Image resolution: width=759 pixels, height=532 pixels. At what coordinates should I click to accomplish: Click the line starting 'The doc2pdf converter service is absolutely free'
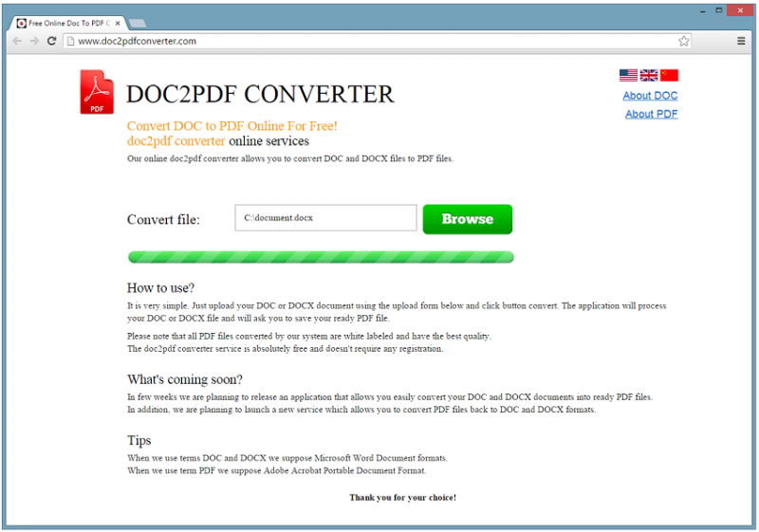[286, 349]
